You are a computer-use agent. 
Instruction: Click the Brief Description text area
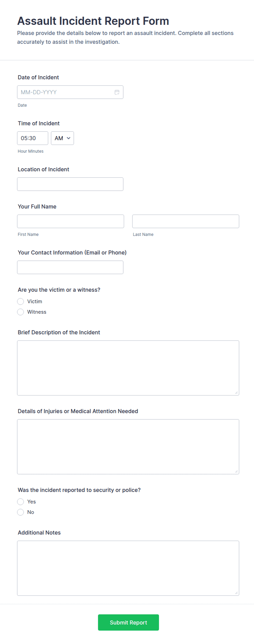point(128,367)
